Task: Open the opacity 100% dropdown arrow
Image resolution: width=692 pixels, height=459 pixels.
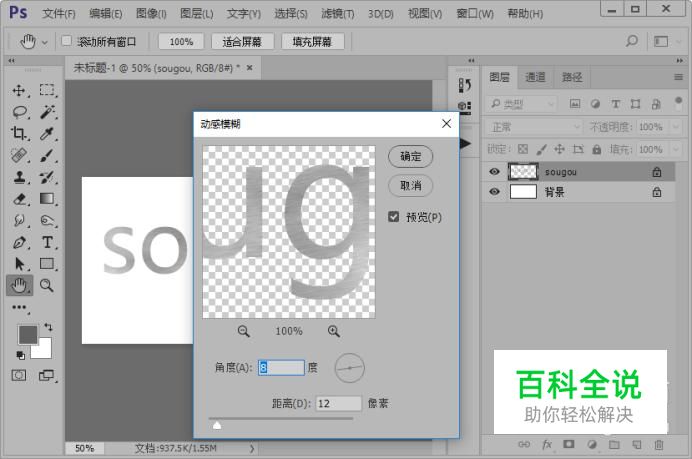Action: click(x=676, y=127)
